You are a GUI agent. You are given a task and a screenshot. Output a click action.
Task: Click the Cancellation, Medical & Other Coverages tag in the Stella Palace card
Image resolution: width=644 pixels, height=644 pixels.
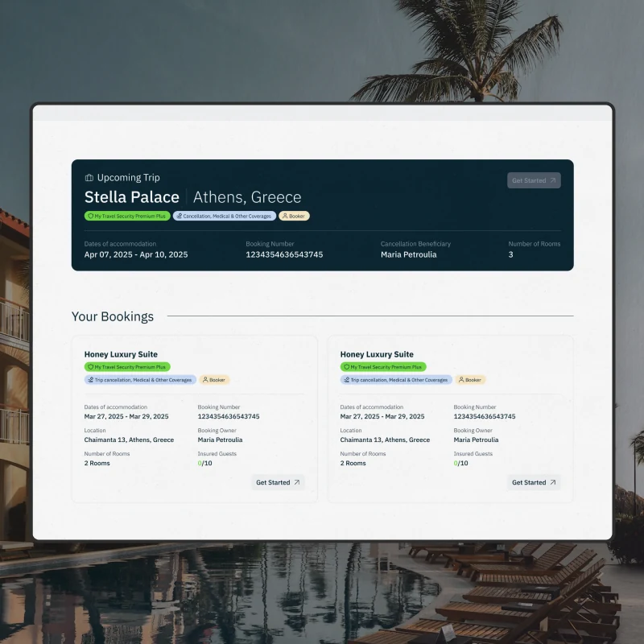click(x=225, y=216)
